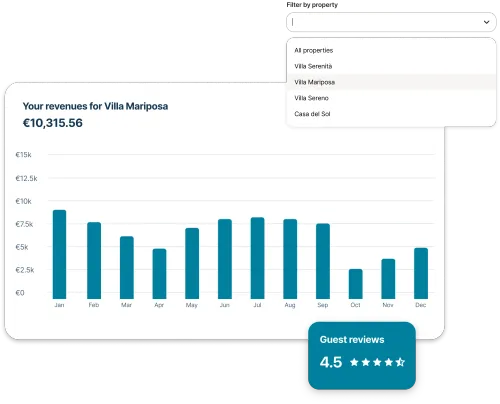Select Villa Mariposa option

coord(391,82)
